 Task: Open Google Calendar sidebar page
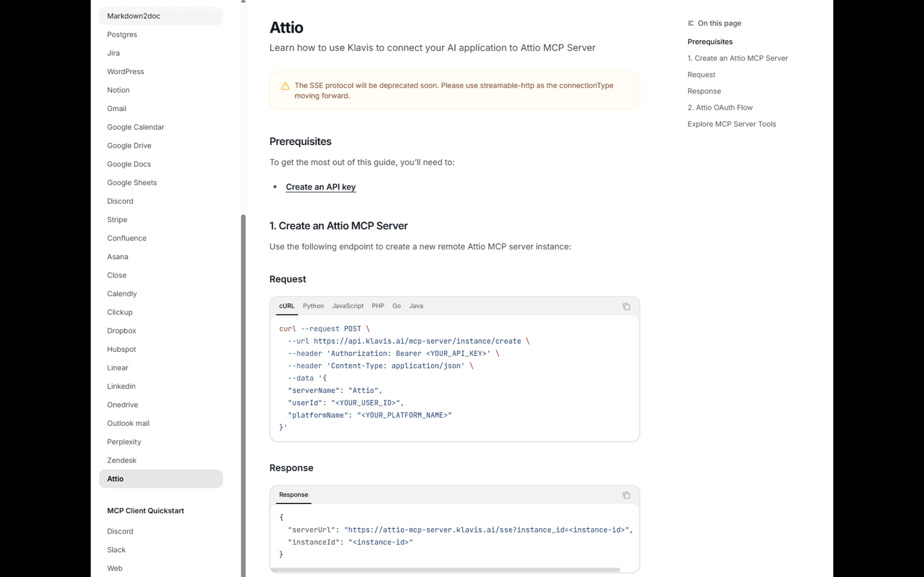[135, 127]
